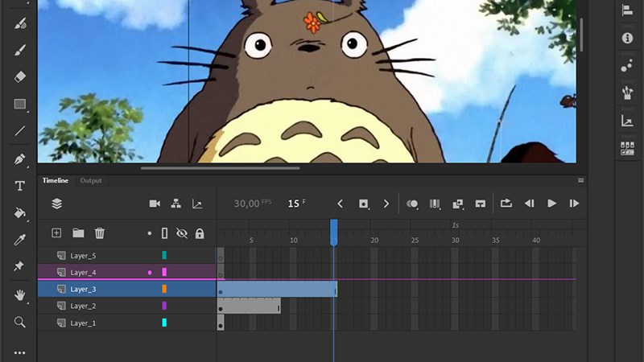Show parenting view hierarchy icon
The image size is (644, 362).
(176, 204)
